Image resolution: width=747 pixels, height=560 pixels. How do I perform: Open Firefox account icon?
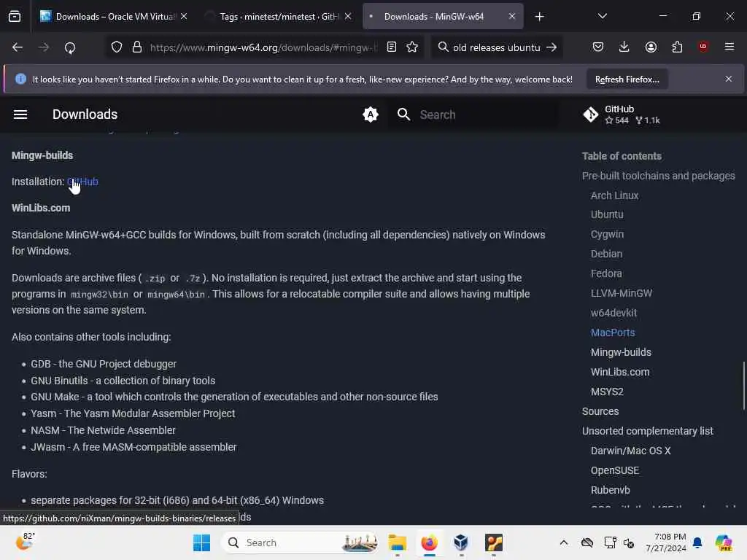[x=651, y=47]
